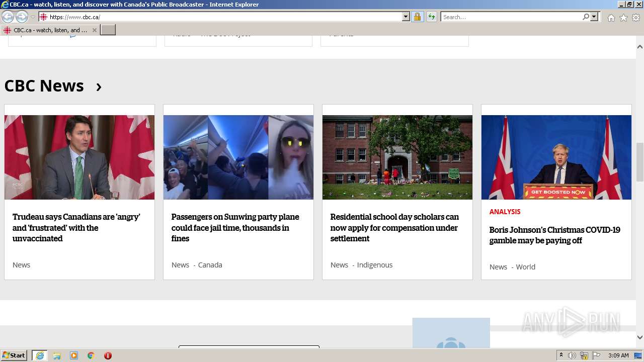Click the arrow next to CBC News
Viewport: 644px width, 362px height.
pyautogui.click(x=99, y=87)
